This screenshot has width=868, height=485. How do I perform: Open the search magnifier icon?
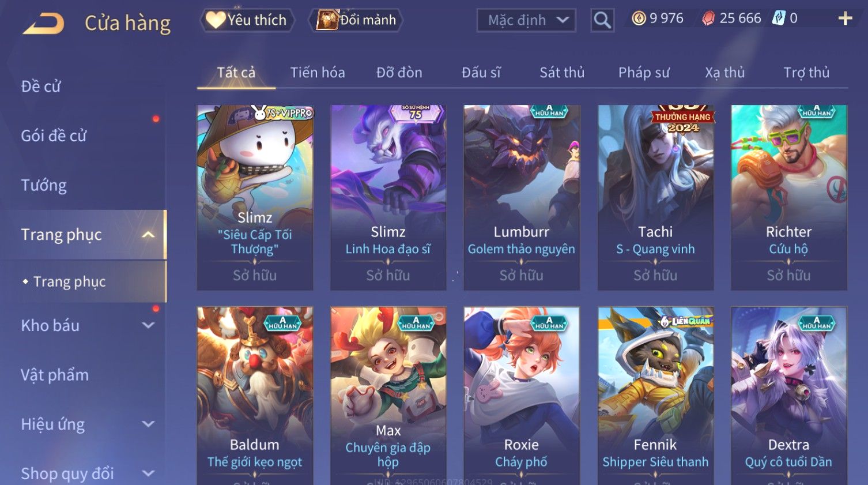(x=602, y=20)
